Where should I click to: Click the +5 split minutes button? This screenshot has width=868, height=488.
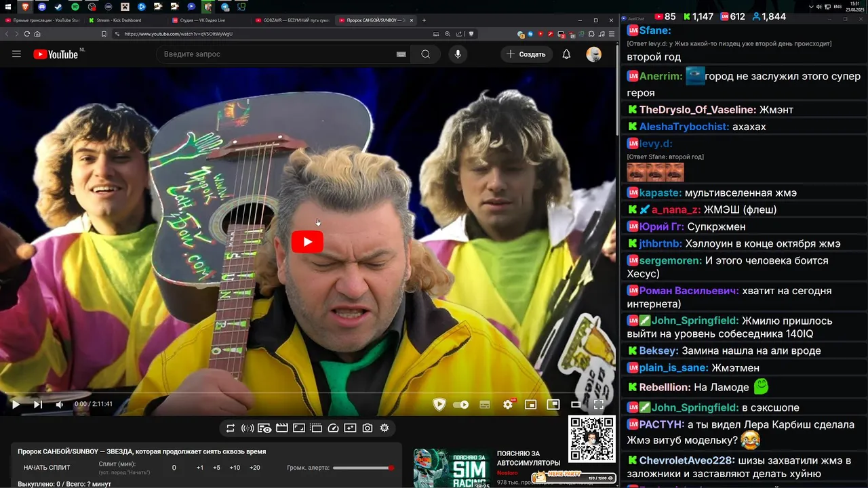[217, 468]
